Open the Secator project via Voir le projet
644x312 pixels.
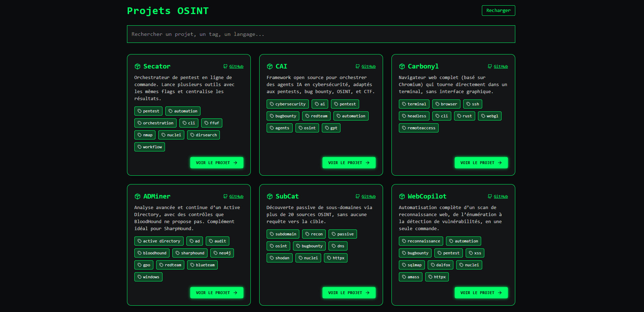[x=217, y=163]
